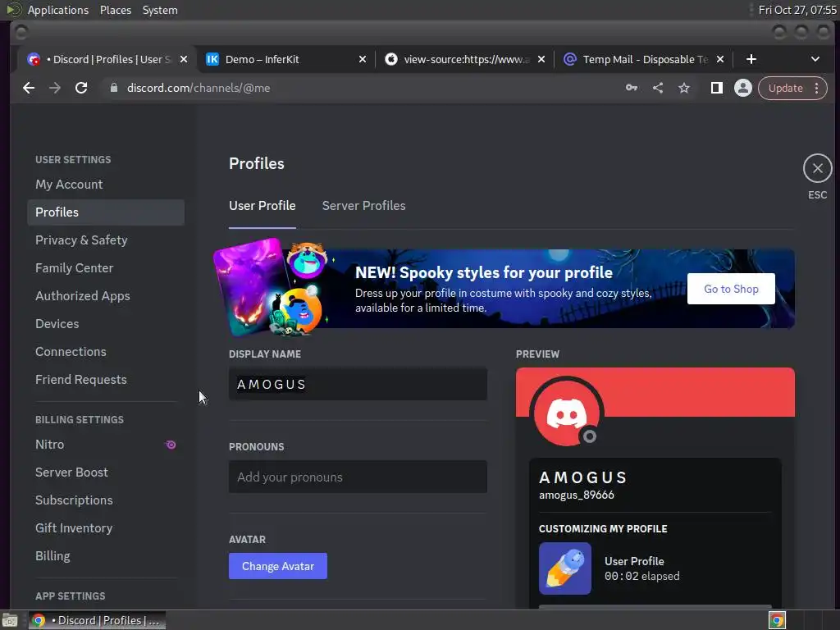Click the Change Avatar button
The image size is (840, 630).
pos(277,566)
